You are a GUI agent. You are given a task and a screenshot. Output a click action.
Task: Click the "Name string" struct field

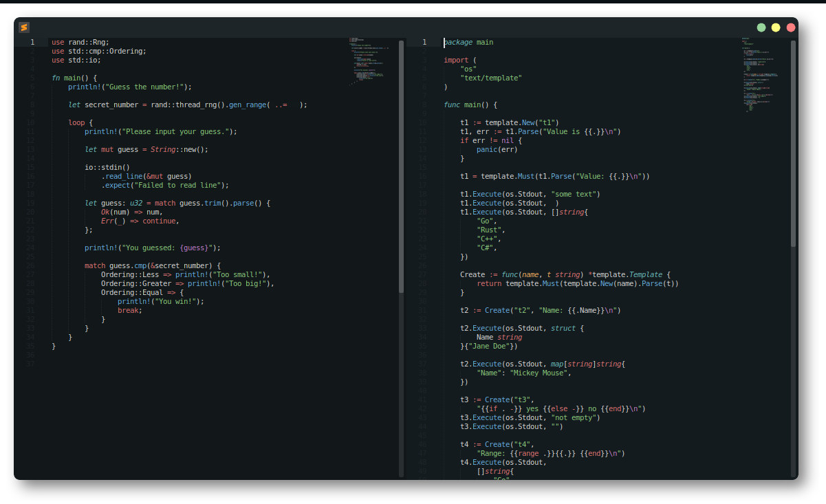point(499,337)
